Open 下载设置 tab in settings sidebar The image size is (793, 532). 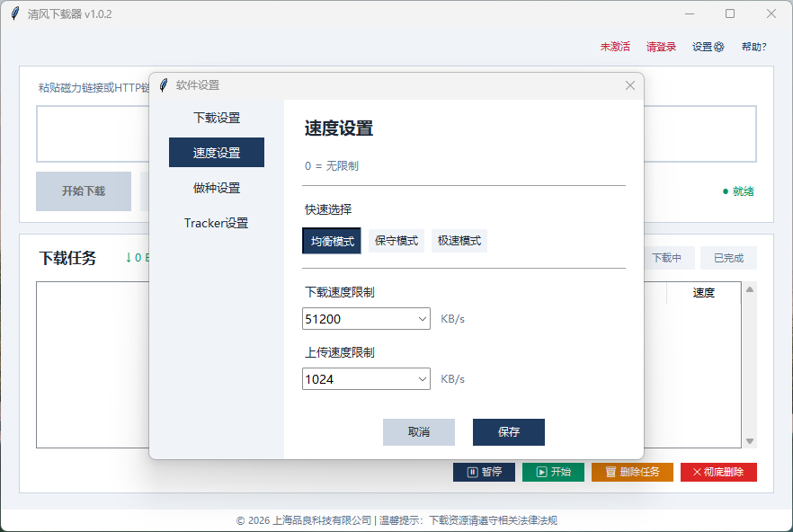pos(217,118)
